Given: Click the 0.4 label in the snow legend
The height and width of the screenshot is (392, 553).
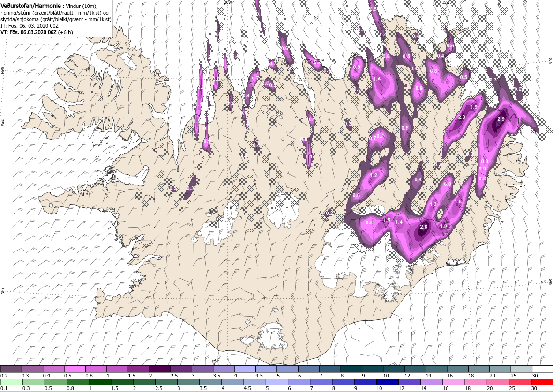Looking at the screenshot, I should (46, 376).
